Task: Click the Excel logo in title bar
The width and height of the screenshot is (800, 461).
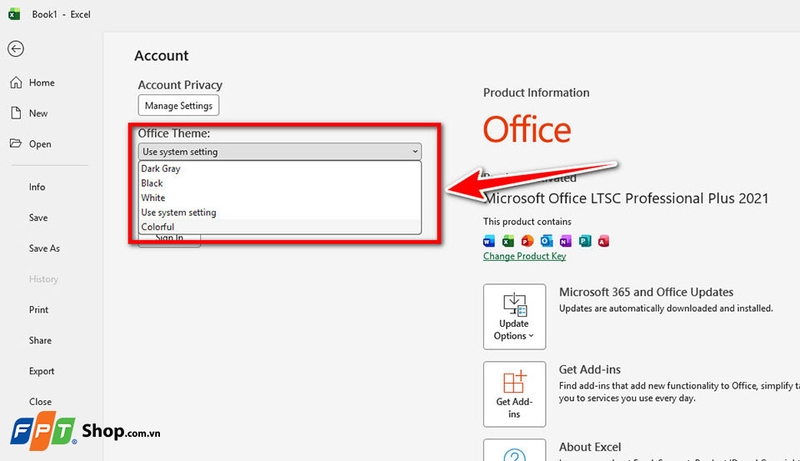Action: pyautogui.click(x=14, y=14)
